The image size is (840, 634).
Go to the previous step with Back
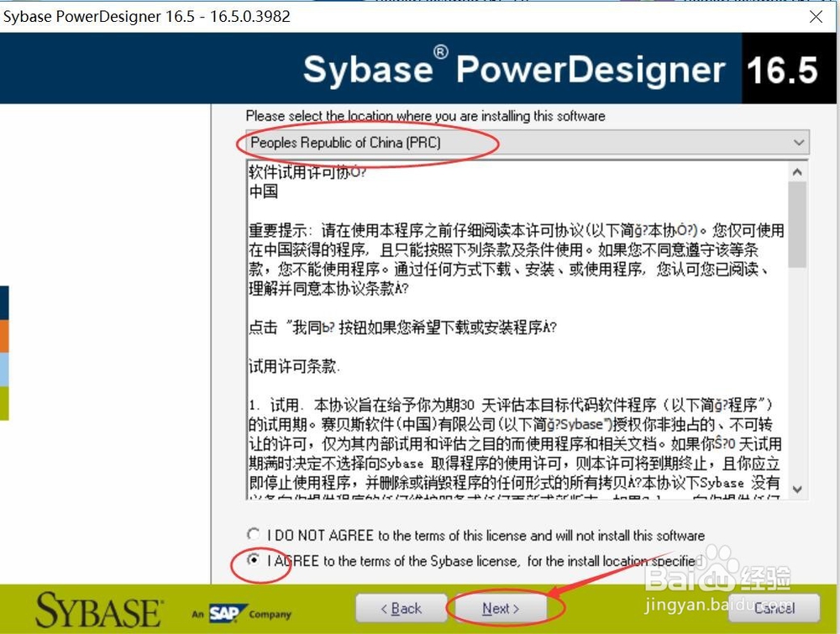(402, 608)
